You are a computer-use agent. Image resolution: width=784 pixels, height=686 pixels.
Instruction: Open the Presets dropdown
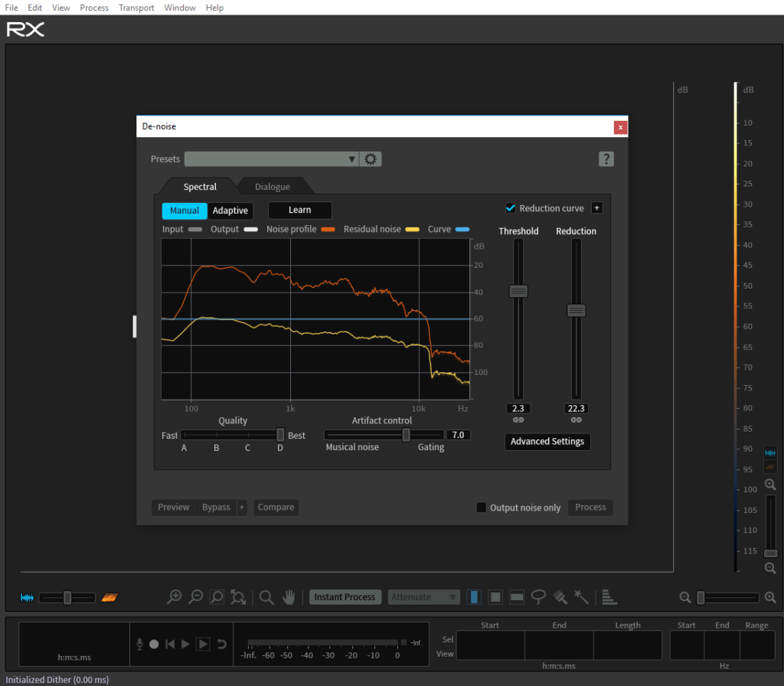(x=271, y=159)
